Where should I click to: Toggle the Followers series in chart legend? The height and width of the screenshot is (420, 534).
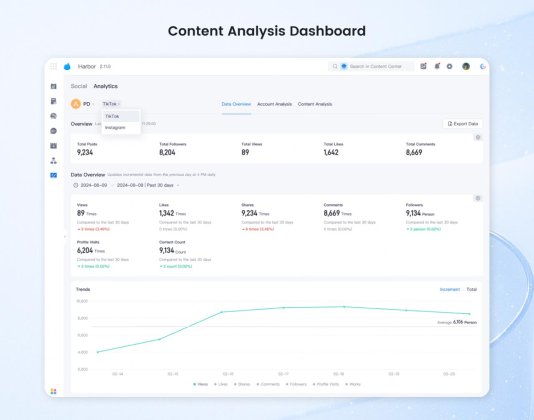click(296, 384)
